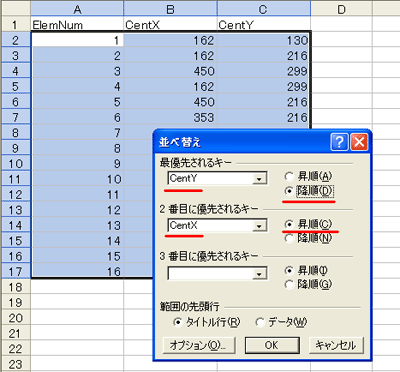Click the sort dialog help question-mark icon
The height and width of the screenshot is (372, 400).
pyautogui.click(x=339, y=142)
